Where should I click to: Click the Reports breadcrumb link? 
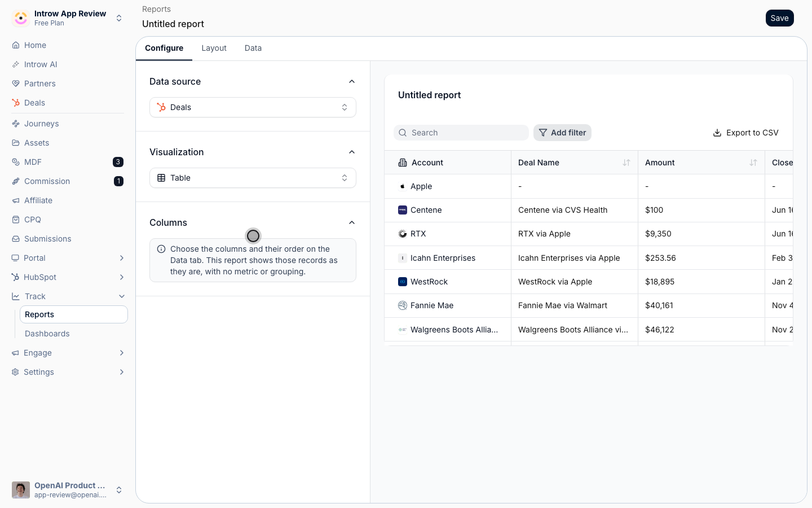[x=156, y=9]
